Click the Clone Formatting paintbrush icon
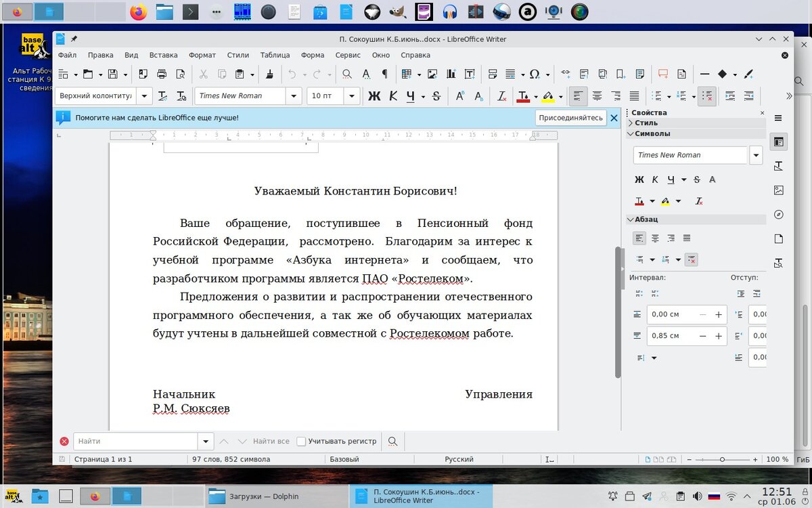 [x=270, y=74]
